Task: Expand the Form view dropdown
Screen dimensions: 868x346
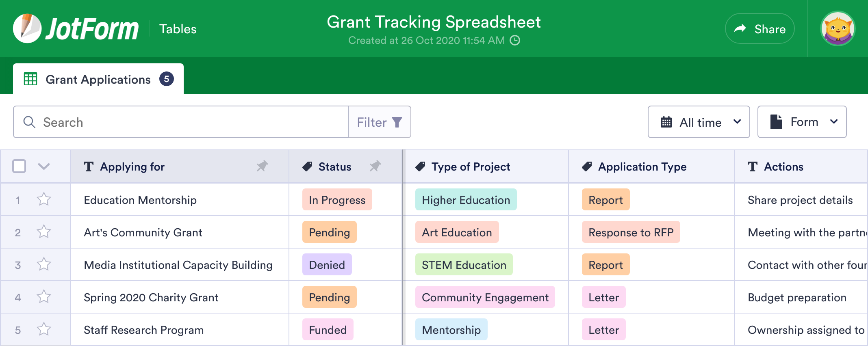Action: click(802, 122)
